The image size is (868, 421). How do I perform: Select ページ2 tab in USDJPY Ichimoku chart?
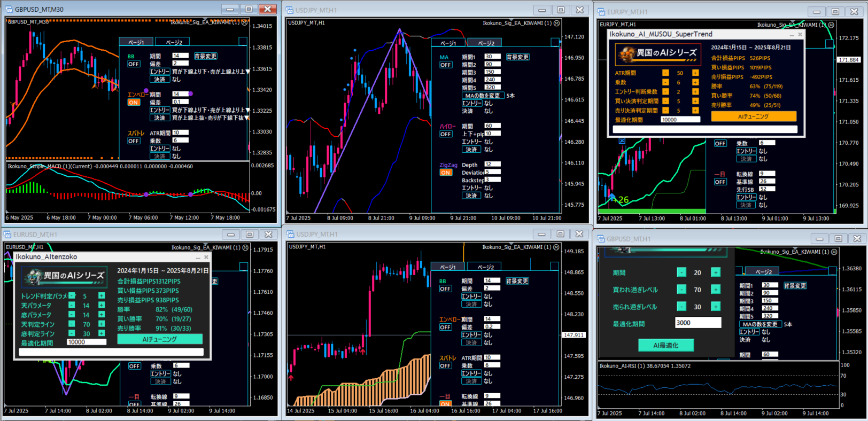point(485,267)
